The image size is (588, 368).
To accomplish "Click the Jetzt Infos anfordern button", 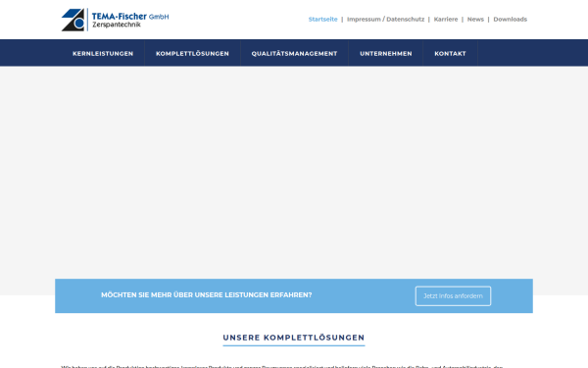I will point(453,296).
